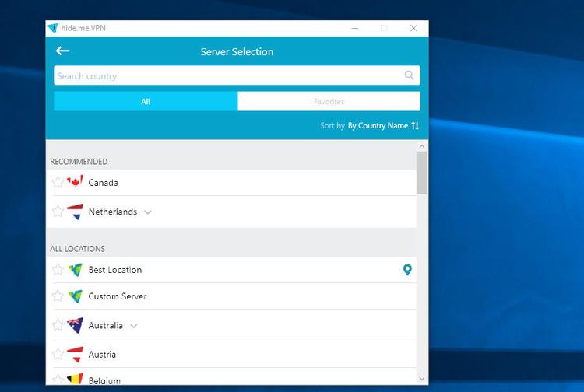Click the location pin beside Best Location

tap(406, 270)
